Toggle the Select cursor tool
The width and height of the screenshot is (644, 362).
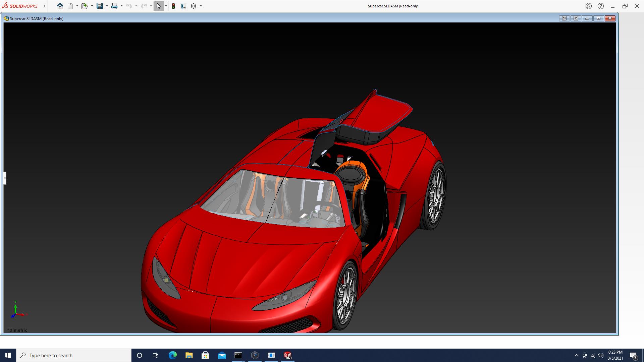pos(158,6)
